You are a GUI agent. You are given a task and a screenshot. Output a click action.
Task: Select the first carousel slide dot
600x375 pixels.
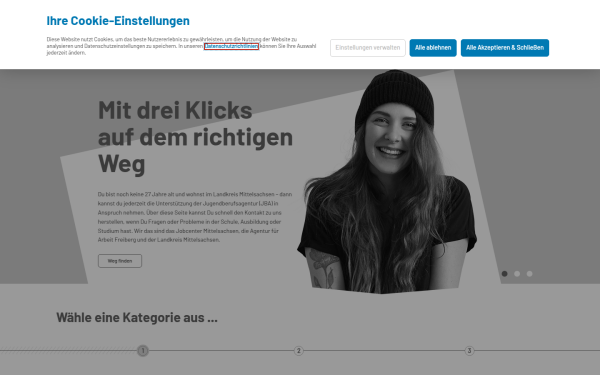[x=504, y=274]
